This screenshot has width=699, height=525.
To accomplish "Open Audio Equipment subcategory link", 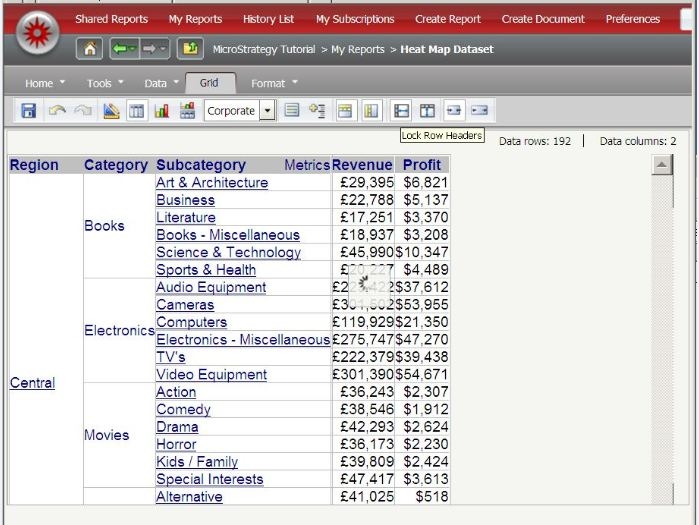I will pos(211,287).
